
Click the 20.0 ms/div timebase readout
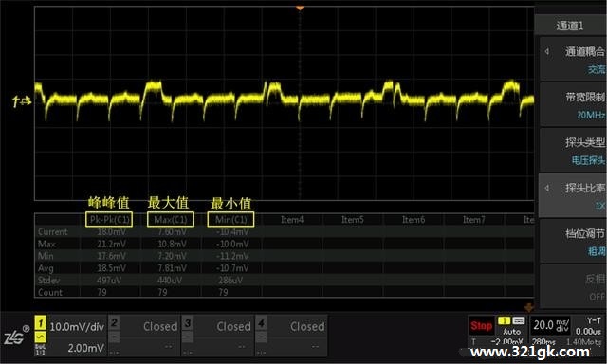coord(550,326)
